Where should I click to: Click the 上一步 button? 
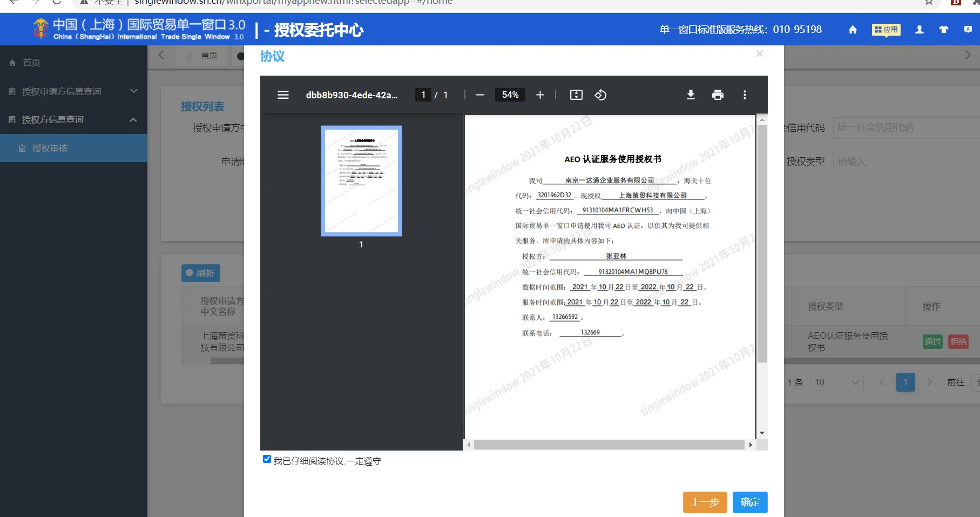click(x=705, y=502)
